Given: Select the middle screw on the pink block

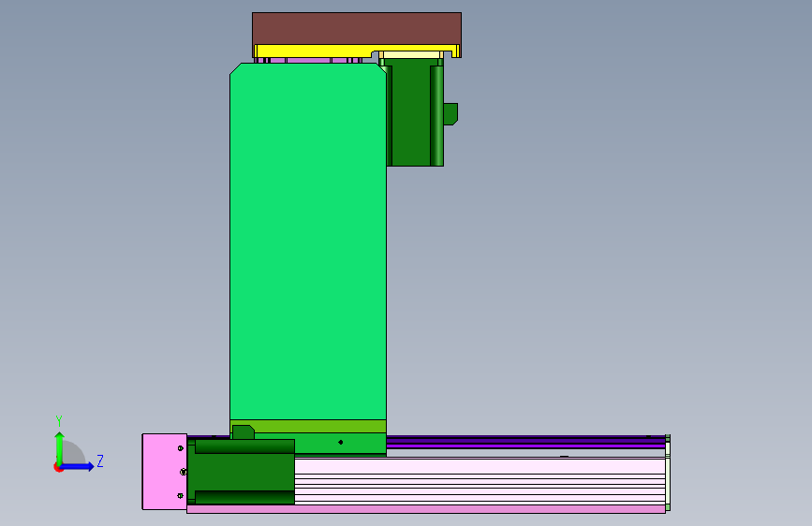Looking at the screenshot, I should [183, 472].
